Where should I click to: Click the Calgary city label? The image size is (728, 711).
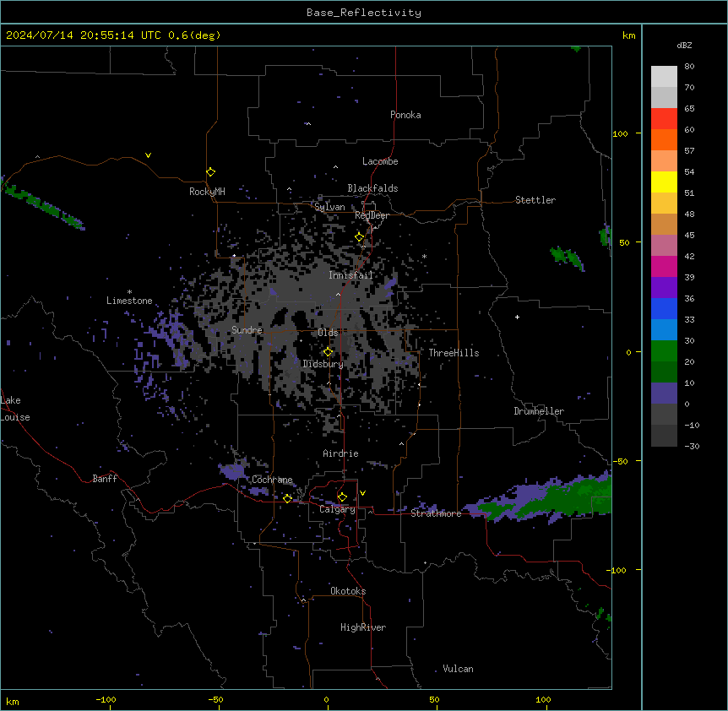[337, 509]
